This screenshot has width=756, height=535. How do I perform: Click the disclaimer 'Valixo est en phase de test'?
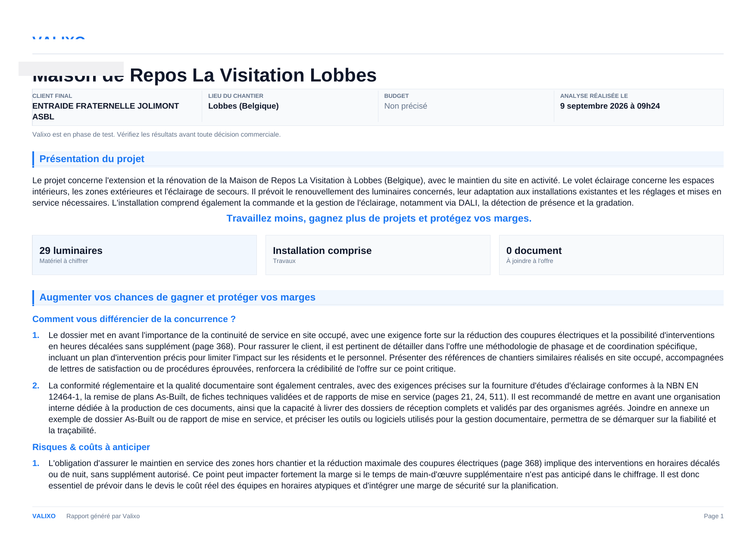point(74,135)
